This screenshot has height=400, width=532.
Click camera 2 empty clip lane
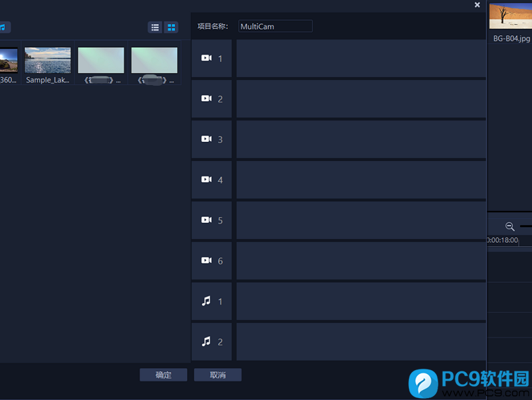click(361, 99)
